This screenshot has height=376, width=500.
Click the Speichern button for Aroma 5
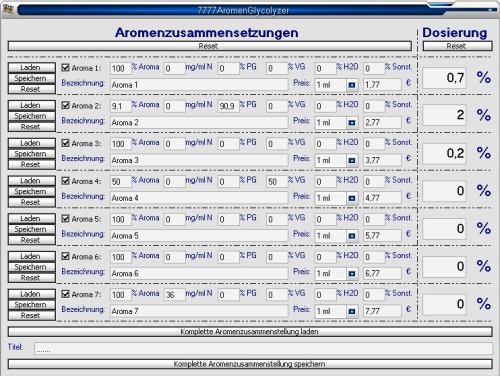[x=32, y=229]
